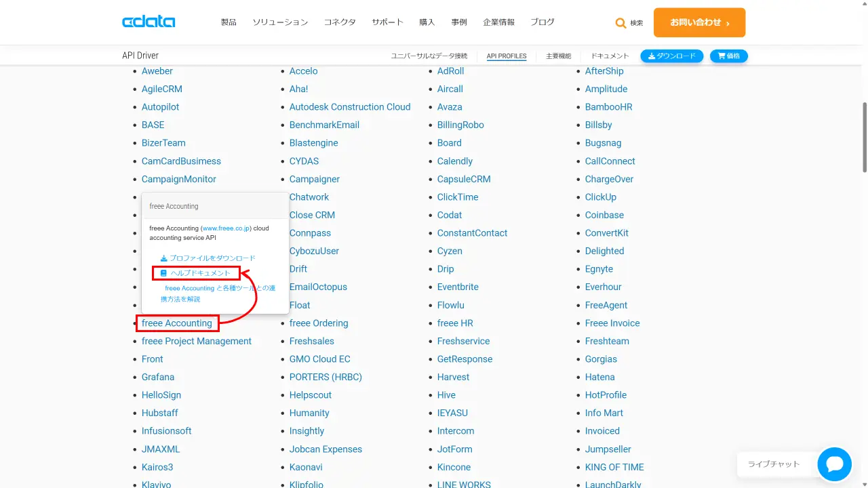868x488 pixels.
Task: Click the GMO Cloud EC link
Action: point(320,359)
